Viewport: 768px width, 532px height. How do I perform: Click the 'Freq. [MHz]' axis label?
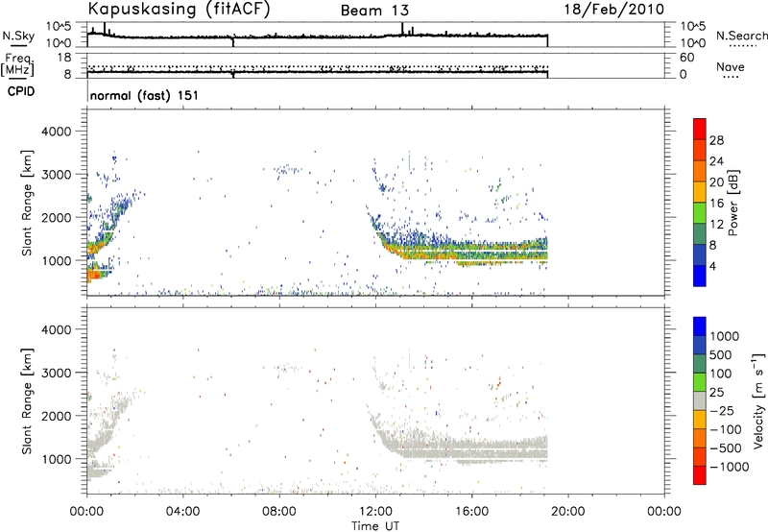pos(18,64)
